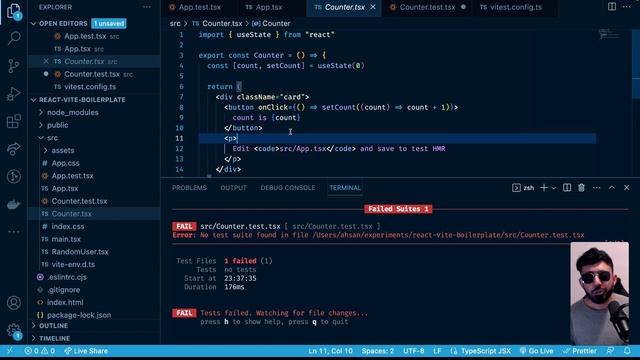The height and width of the screenshot is (360, 640).
Task: Open Run and Debug view icon
Action: tap(13, 93)
